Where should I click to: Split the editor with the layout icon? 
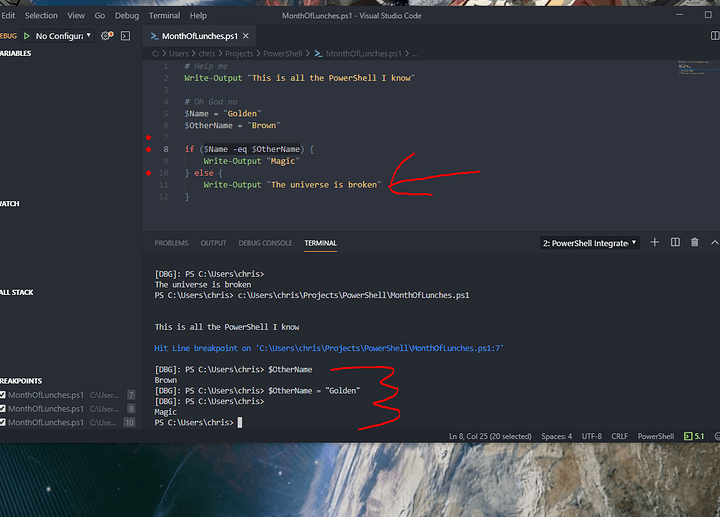point(715,36)
